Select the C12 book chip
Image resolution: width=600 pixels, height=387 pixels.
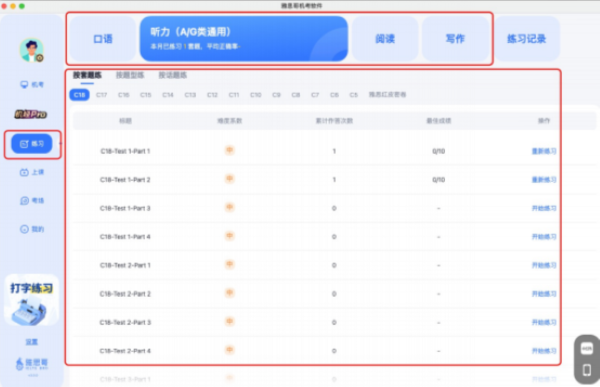212,95
